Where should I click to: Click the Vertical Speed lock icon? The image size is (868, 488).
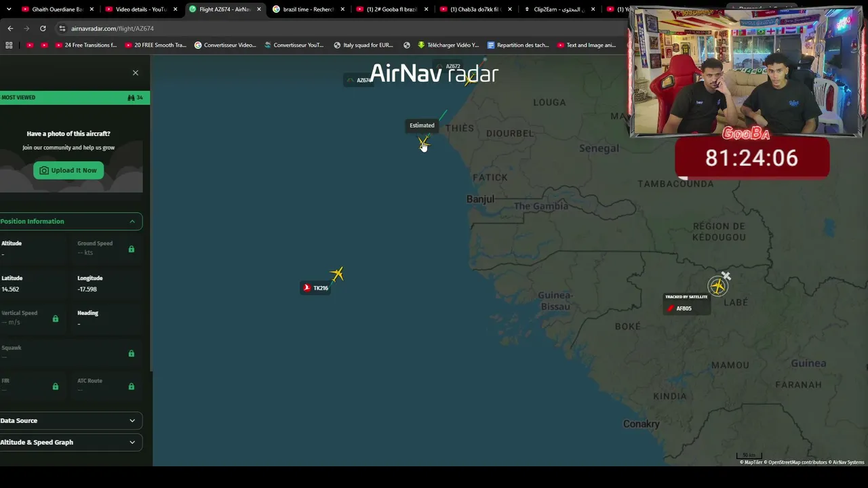click(56, 319)
